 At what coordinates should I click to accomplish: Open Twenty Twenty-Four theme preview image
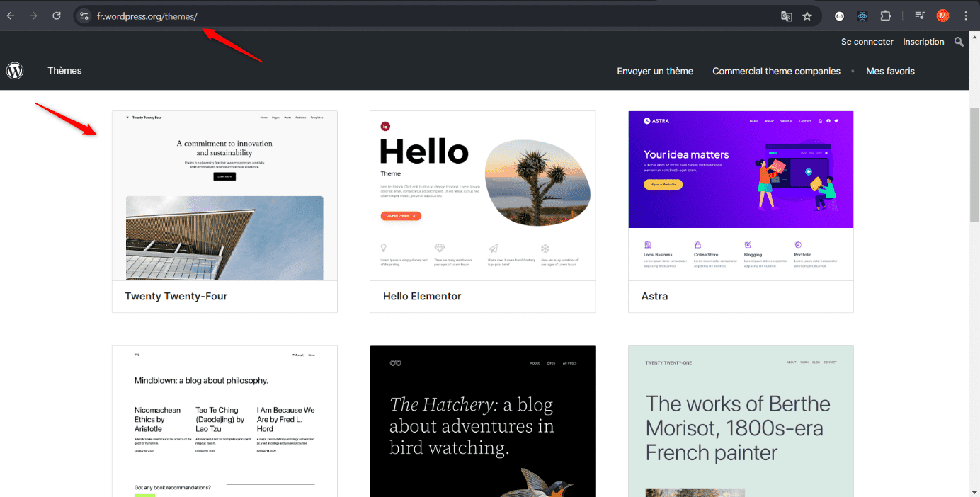pos(224,195)
